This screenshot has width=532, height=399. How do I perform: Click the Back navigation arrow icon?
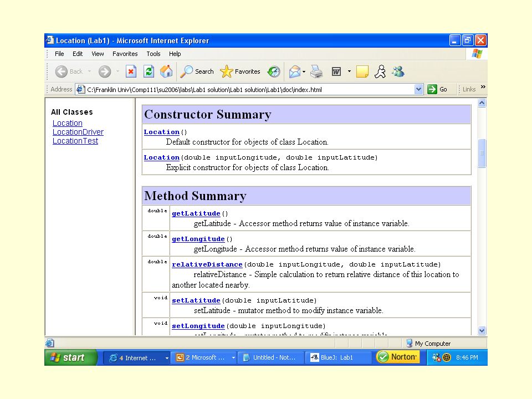[62, 71]
